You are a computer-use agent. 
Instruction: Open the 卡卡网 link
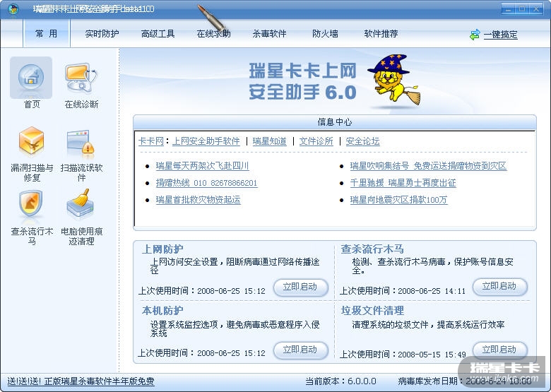[x=151, y=141]
